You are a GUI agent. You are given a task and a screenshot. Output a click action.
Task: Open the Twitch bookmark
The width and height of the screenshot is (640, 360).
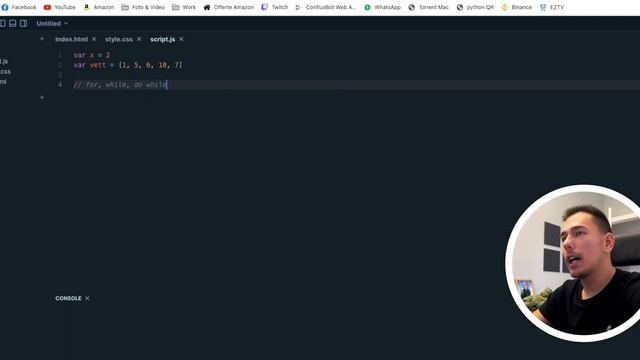[x=275, y=7]
